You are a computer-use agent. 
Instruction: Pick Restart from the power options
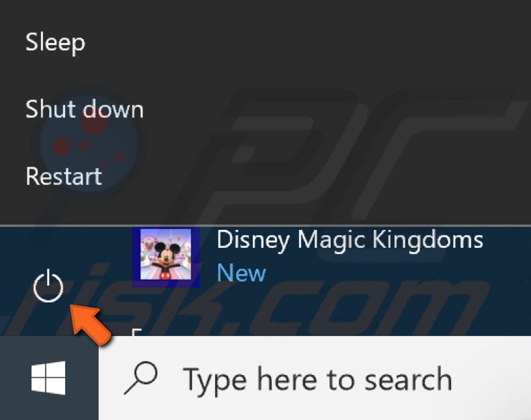[x=64, y=176]
